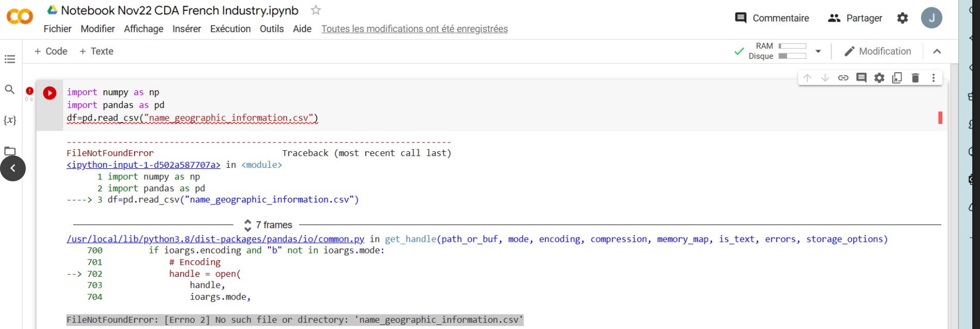980x329 pixels.
Task: Run the cell with the red play button
Action: point(50,93)
